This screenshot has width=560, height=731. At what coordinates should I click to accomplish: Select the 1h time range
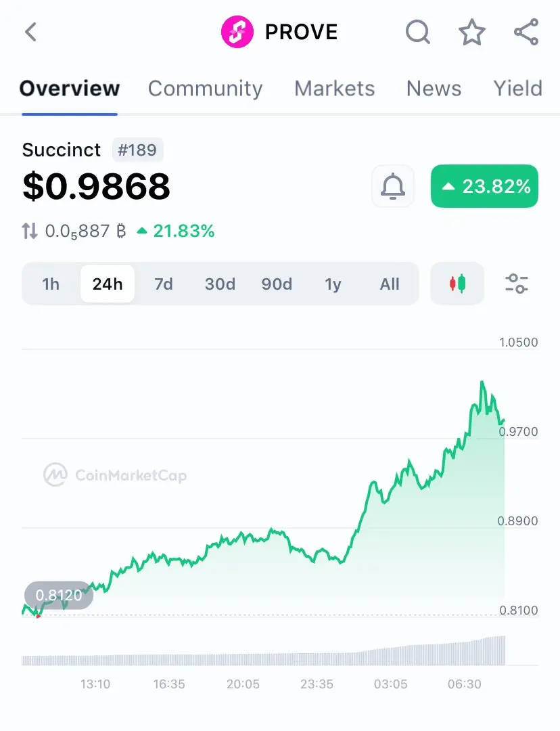[x=51, y=284]
